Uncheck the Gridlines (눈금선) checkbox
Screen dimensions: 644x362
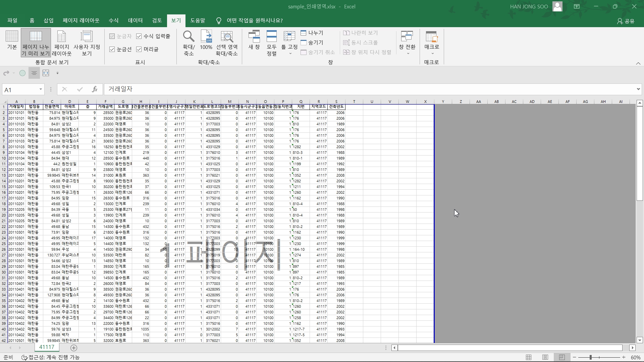[112, 49]
